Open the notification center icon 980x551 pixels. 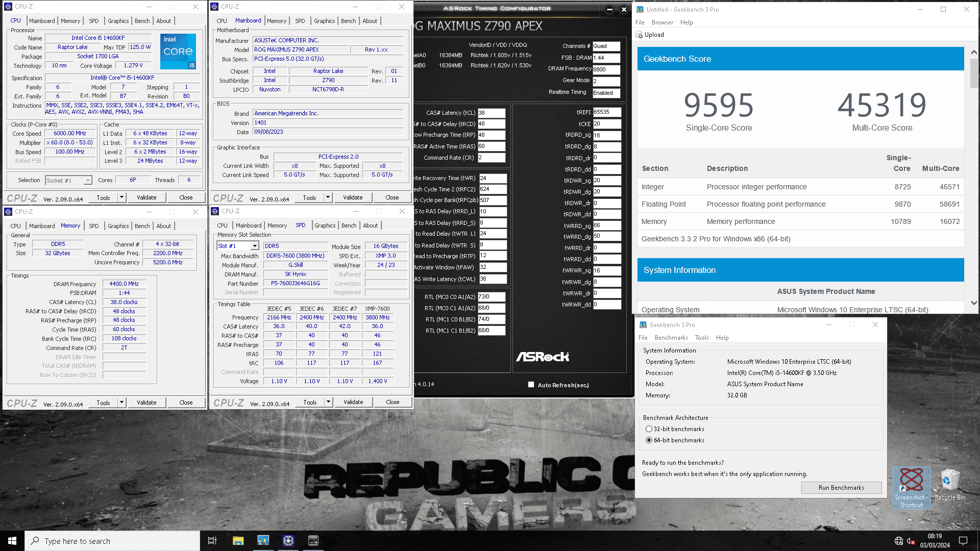[963, 541]
